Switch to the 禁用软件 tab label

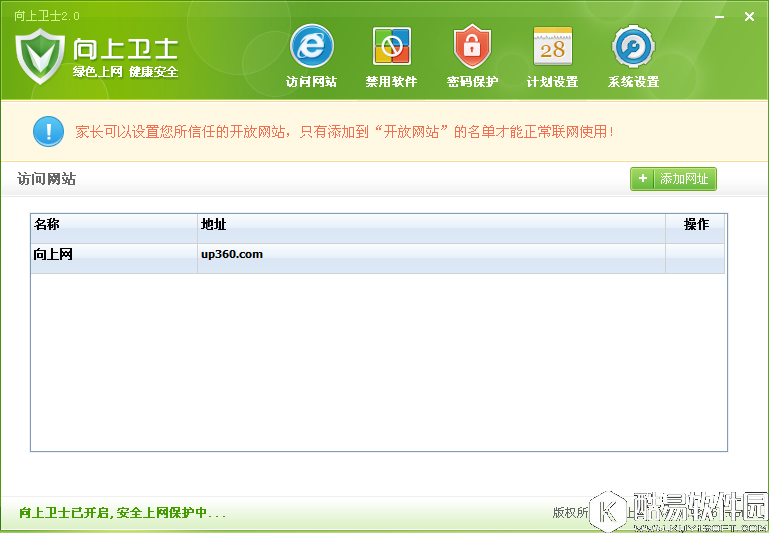[x=391, y=82]
